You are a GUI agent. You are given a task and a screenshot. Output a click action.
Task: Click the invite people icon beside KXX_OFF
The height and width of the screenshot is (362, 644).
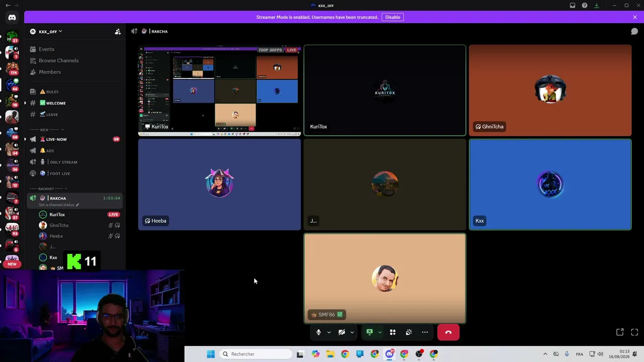pos(118,32)
